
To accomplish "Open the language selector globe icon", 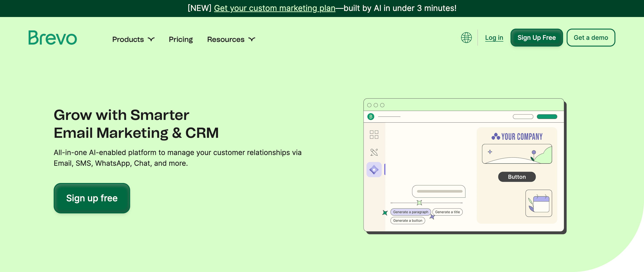I will tap(466, 38).
